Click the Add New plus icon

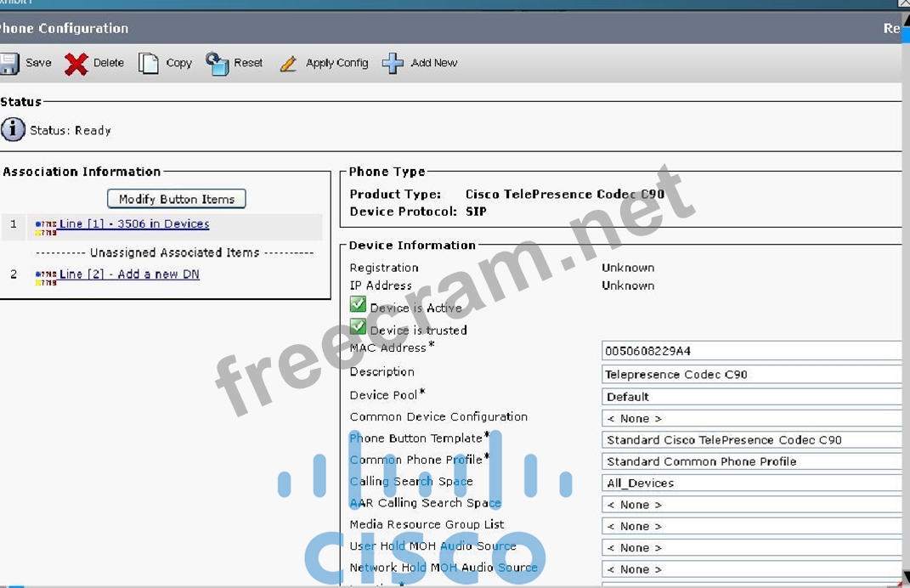point(393,64)
